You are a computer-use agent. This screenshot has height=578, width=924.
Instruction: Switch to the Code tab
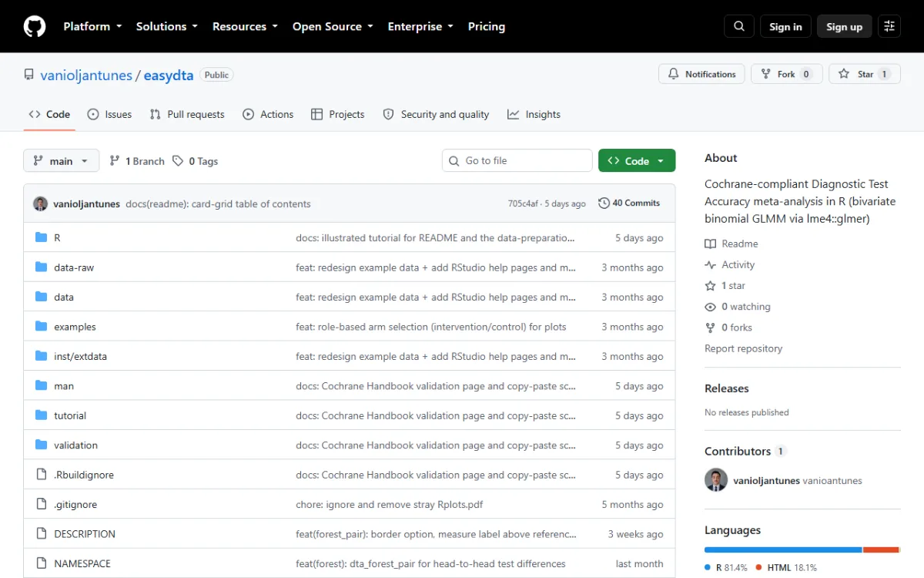[49, 114]
